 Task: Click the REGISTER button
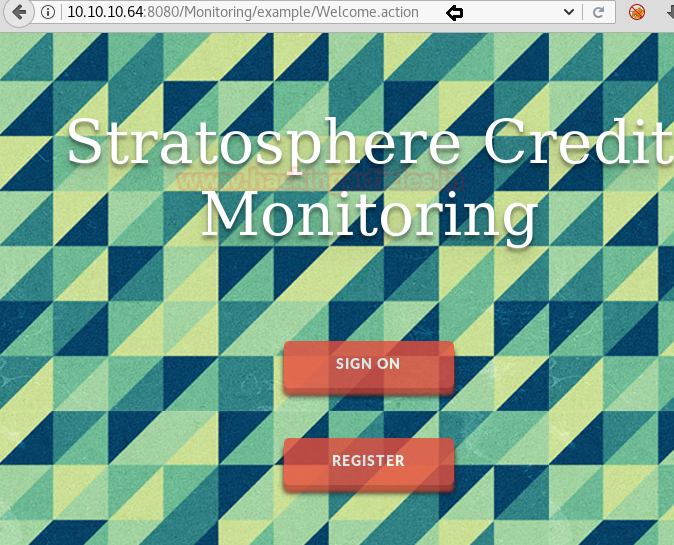[368, 464]
